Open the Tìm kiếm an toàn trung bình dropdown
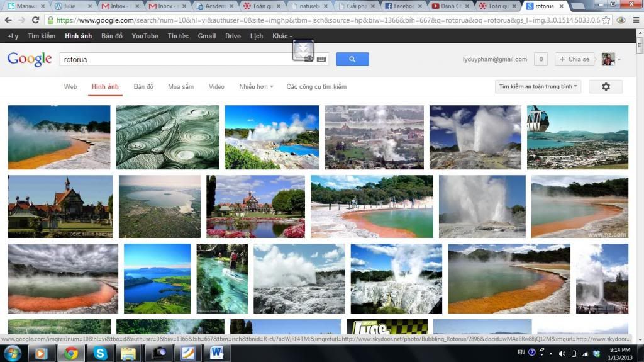The width and height of the screenshot is (644, 362). pos(538,86)
